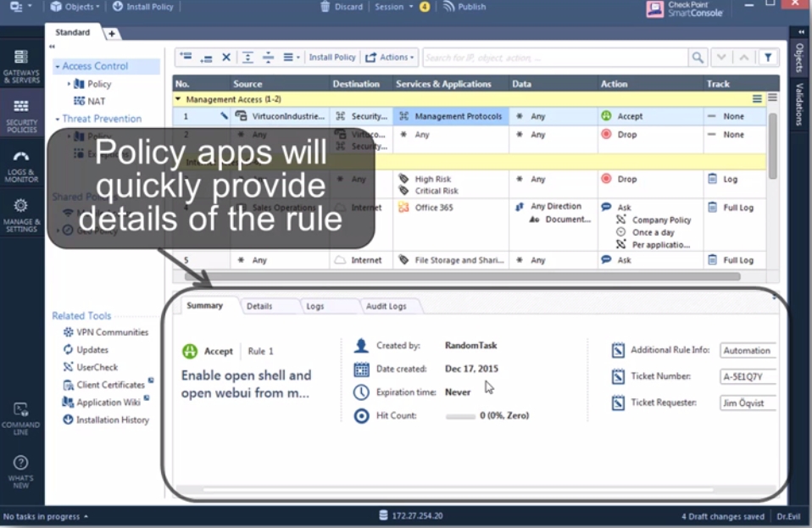Collapse the Management Access section
Screen dimensions: 812x528
[178, 99]
